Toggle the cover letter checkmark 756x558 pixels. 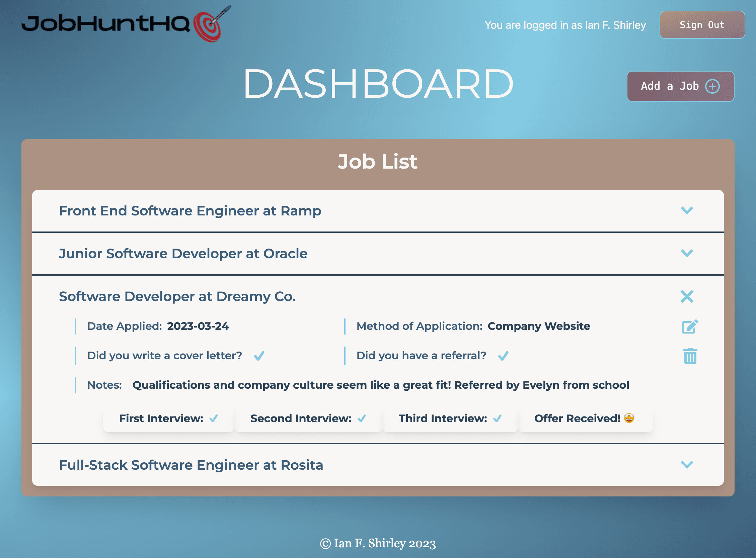pyautogui.click(x=259, y=355)
